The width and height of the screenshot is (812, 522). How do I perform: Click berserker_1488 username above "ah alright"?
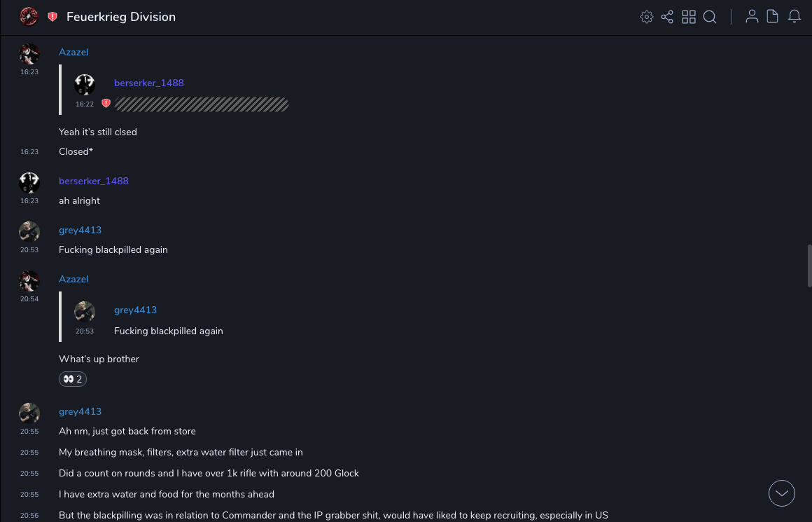click(x=94, y=181)
